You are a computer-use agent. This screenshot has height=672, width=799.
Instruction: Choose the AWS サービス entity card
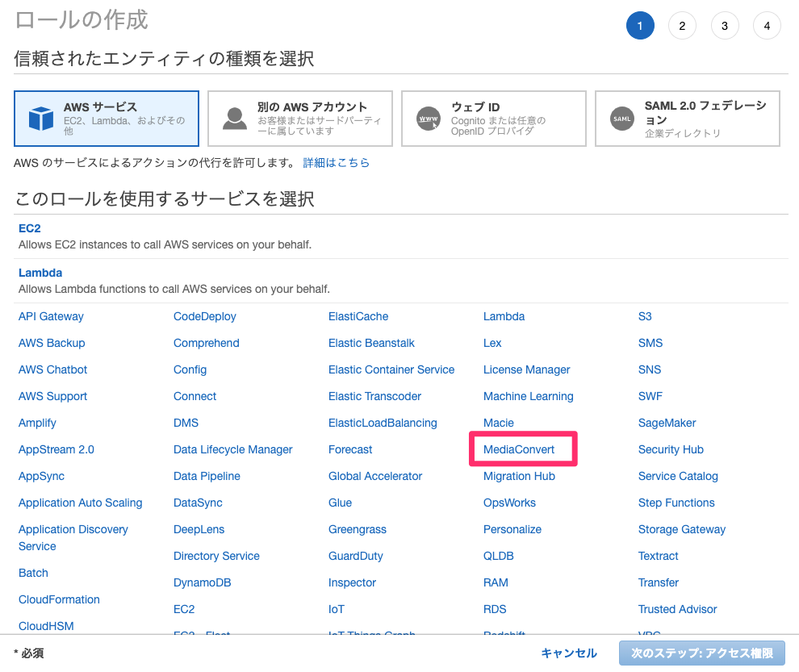click(x=107, y=119)
